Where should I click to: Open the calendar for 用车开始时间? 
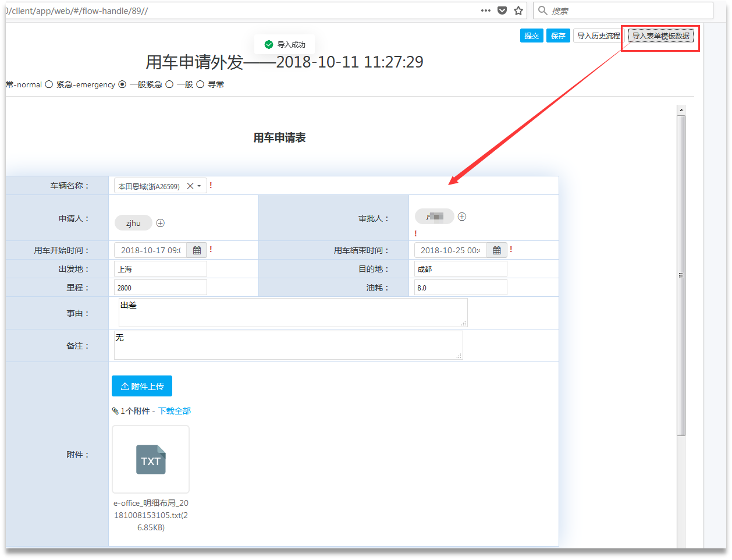(197, 250)
